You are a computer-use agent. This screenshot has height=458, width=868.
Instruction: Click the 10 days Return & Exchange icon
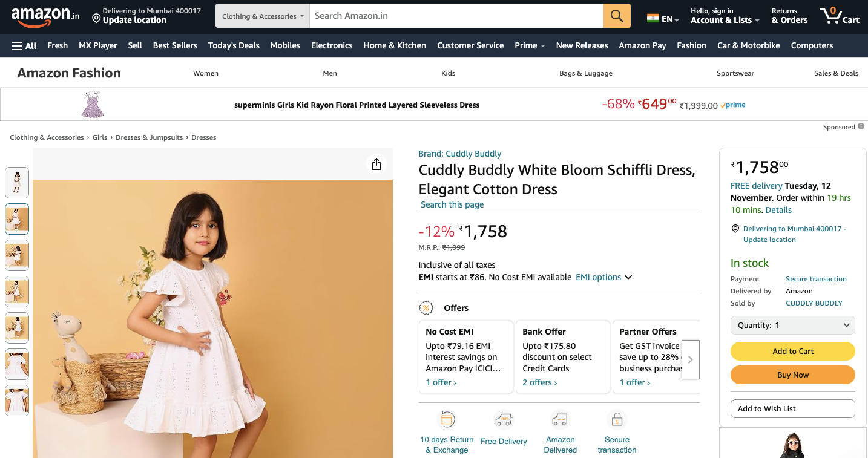tap(447, 419)
